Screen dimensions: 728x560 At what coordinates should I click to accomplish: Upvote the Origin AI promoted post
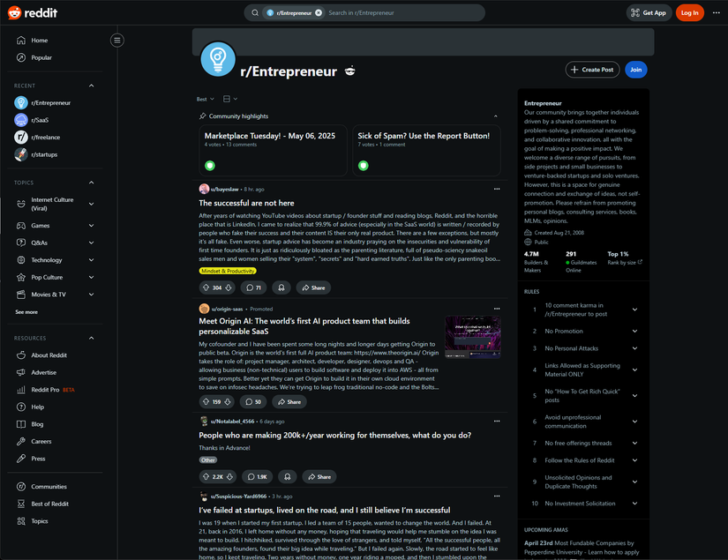click(x=206, y=402)
